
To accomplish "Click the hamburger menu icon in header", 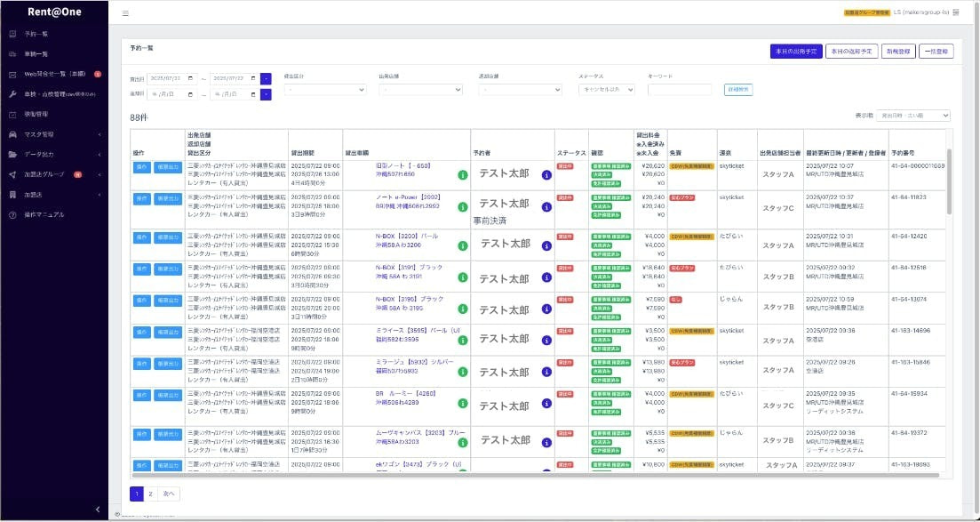I will (125, 13).
